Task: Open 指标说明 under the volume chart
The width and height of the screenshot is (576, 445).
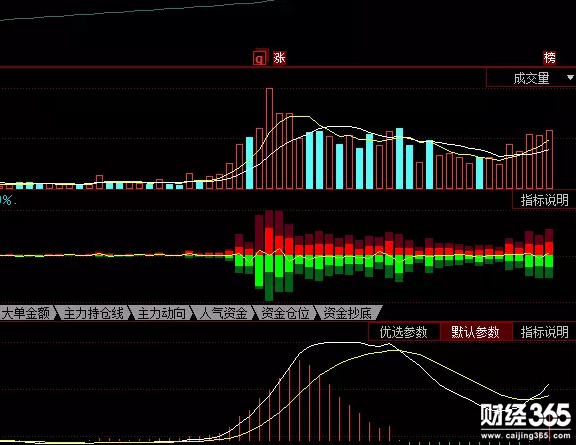Action: tap(544, 200)
